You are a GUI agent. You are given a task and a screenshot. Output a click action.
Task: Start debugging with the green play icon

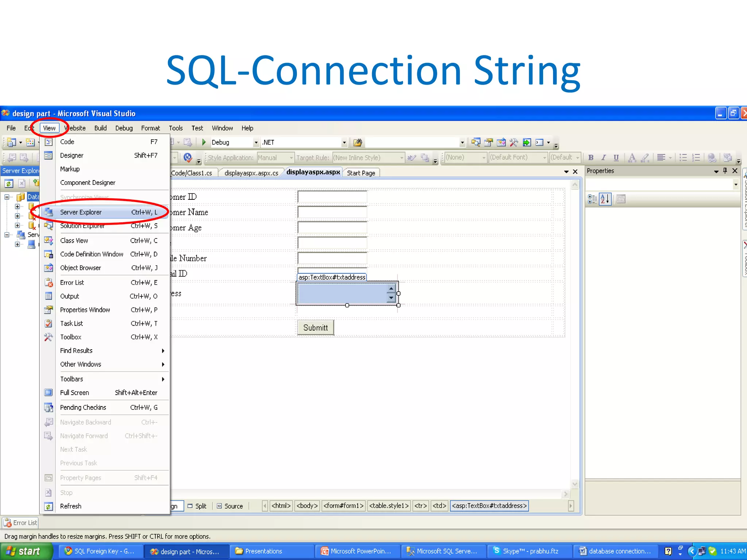point(204,142)
